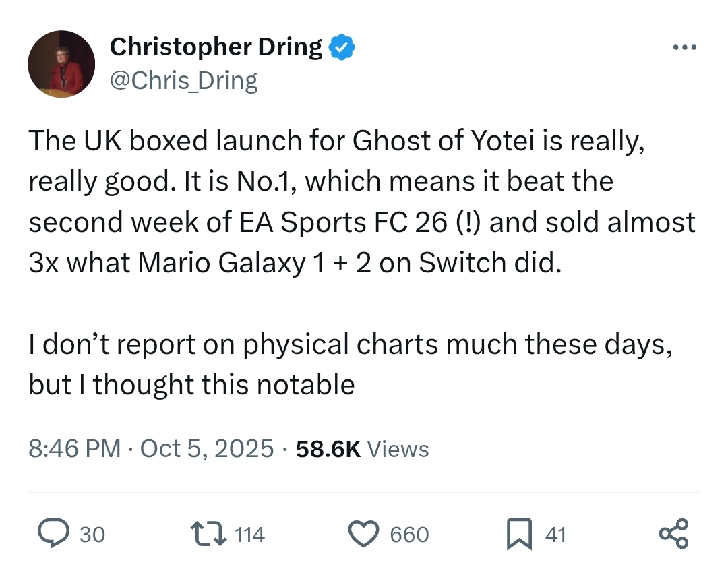The height and width of the screenshot is (579, 728).
Task: Click the 8:46 PM timestamp
Action: pyautogui.click(x=74, y=448)
